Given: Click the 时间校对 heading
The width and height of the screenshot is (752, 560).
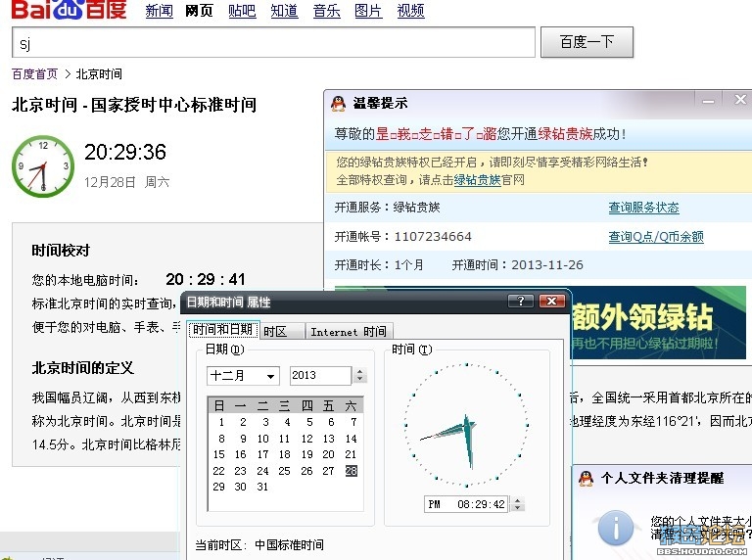Looking at the screenshot, I should pyautogui.click(x=61, y=251).
